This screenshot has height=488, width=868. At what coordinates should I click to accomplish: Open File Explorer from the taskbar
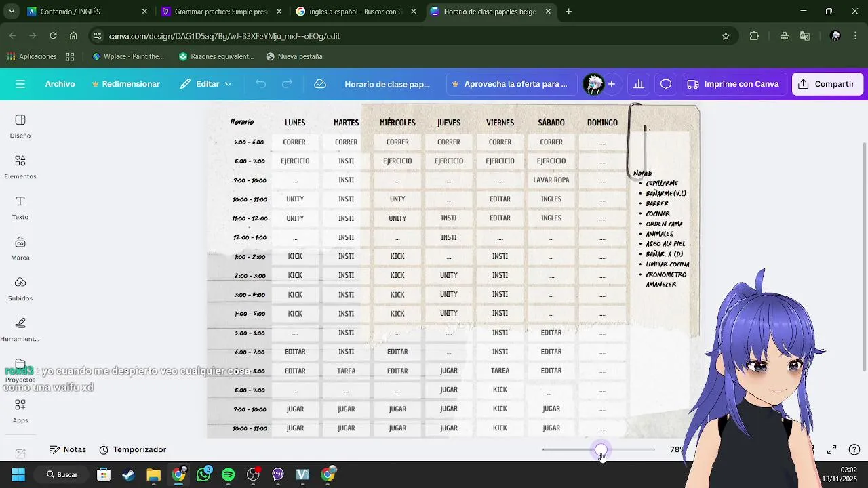tap(153, 474)
